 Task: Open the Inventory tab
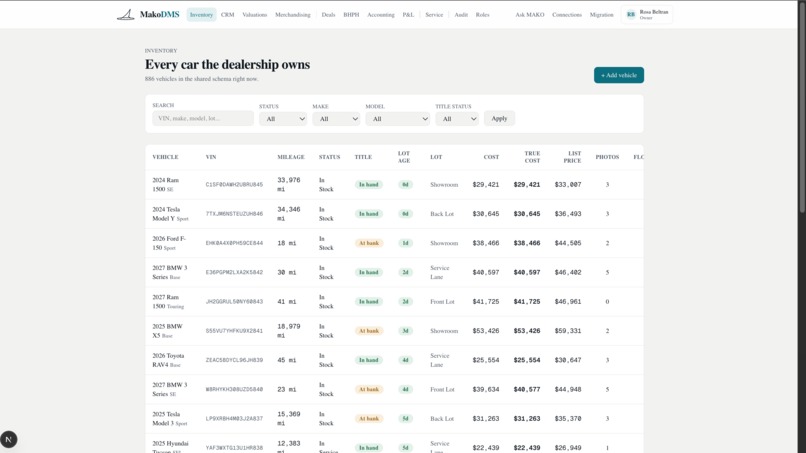coord(202,15)
